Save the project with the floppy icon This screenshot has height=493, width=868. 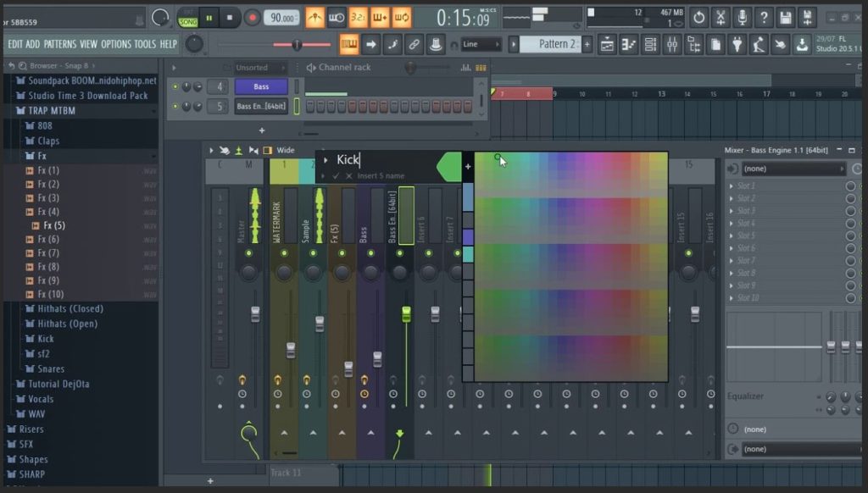pos(786,18)
